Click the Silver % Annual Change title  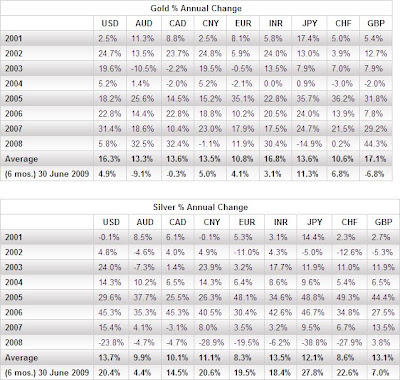200,207
